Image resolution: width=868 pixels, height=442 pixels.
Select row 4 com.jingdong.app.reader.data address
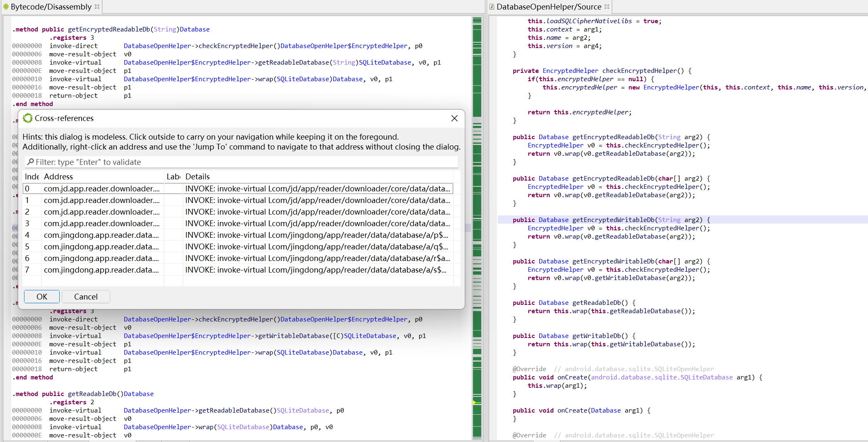point(102,235)
